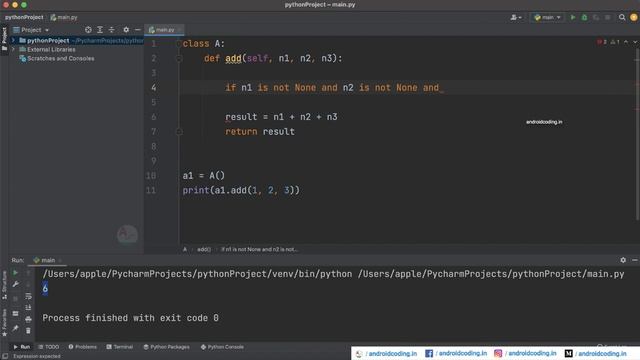Viewport: 640px width, 360px height.
Task: Click Expand All in Project panel
Action: (x=100, y=30)
